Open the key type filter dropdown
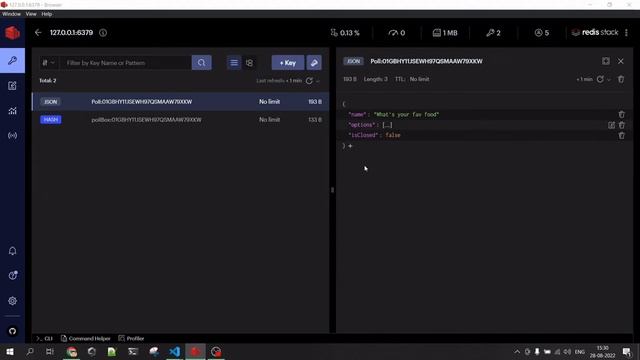Screen dimensions: 640x360 coord(49,63)
